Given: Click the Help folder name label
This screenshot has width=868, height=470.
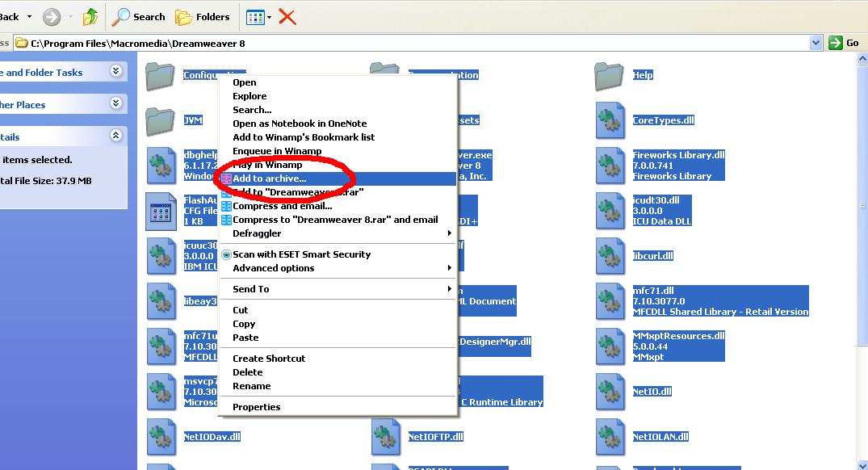Looking at the screenshot, I should click(643, 75).
